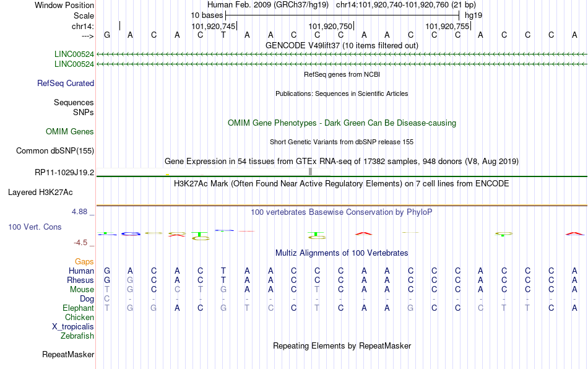
Task: Click the Rhesus alignment row label
Action: pyautogui.click(x=80, y=280)
